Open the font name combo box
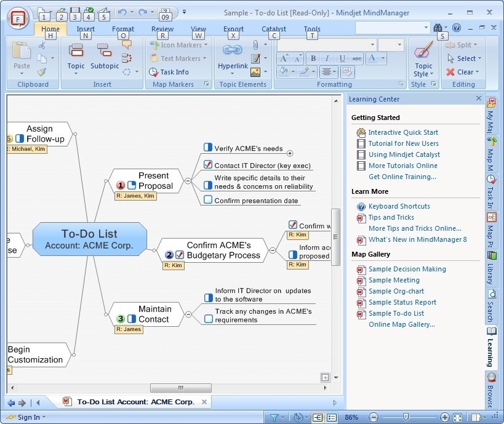 coord(327,45)
